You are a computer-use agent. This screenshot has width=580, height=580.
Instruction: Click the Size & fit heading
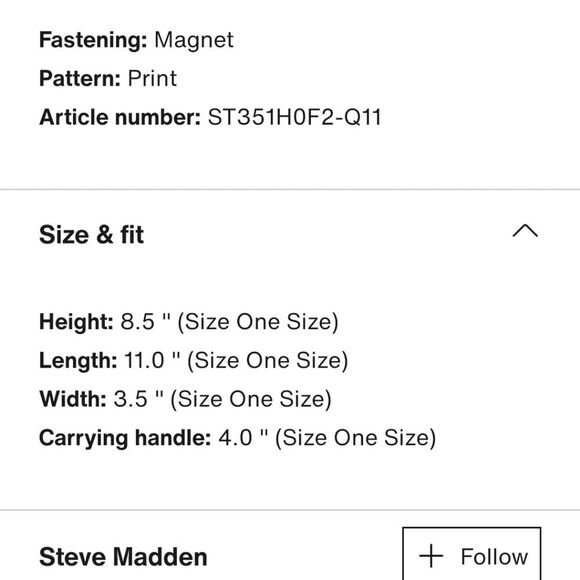click(x=91, y=235)
